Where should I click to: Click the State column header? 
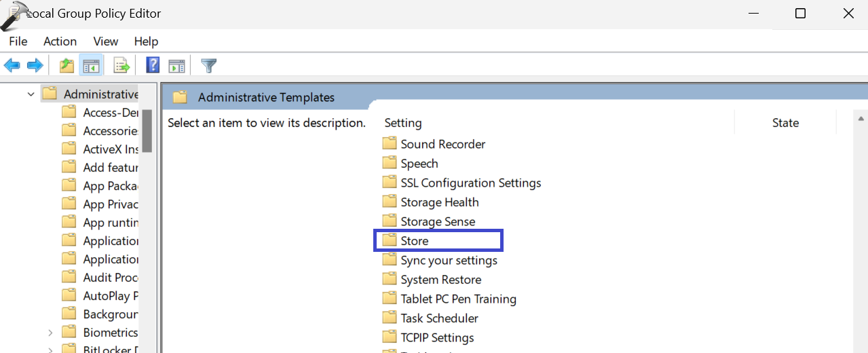click(785, 123)
